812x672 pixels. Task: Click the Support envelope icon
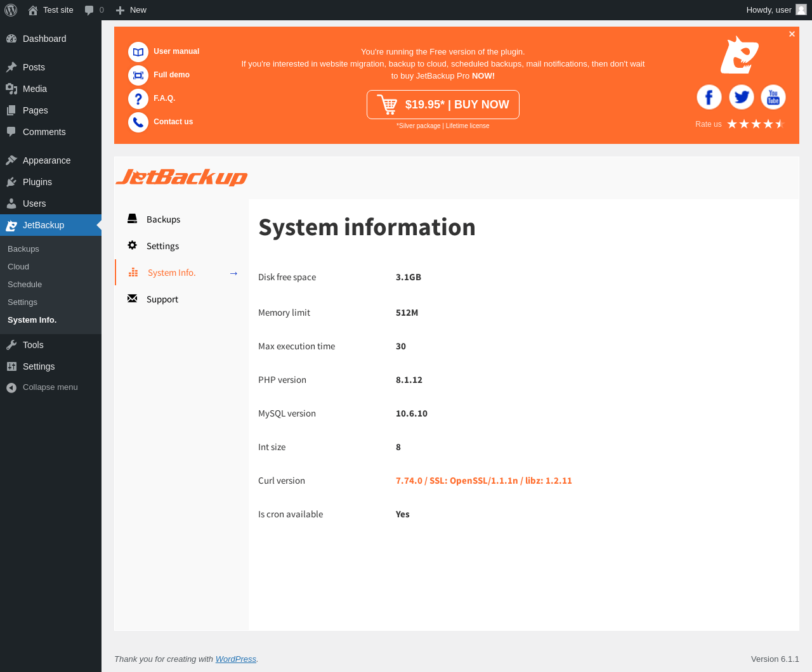pos(132,299)
